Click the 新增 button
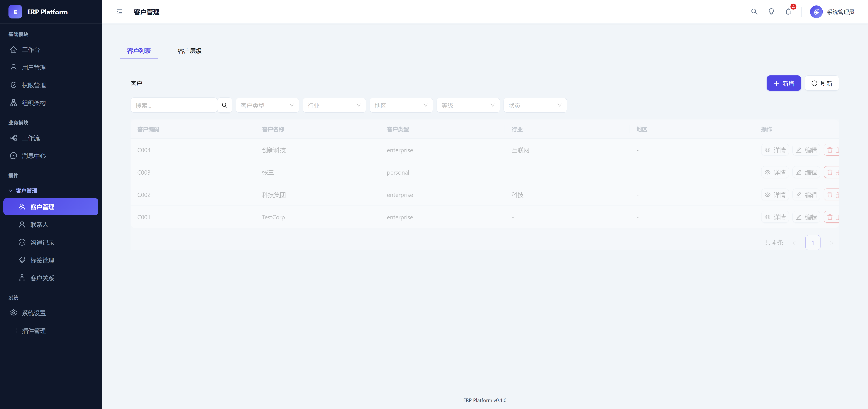Viewport: 868px width, 409px height. point(783,84)
